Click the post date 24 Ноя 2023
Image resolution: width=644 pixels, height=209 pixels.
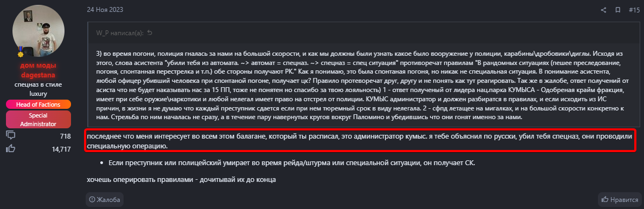(x=105, y=9)
